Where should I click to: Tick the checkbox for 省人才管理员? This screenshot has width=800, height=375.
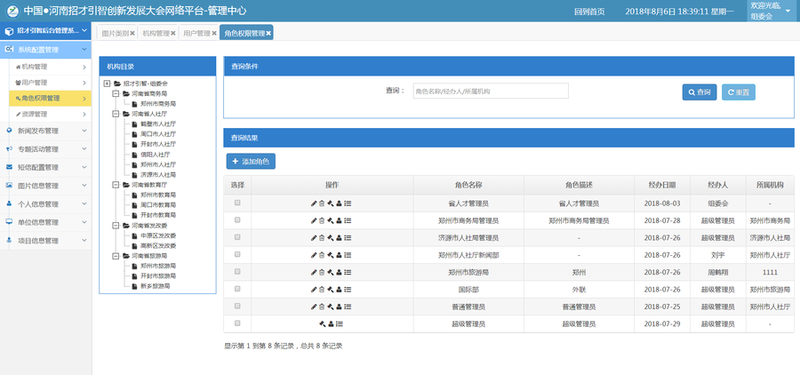click(x=237, y=203)
